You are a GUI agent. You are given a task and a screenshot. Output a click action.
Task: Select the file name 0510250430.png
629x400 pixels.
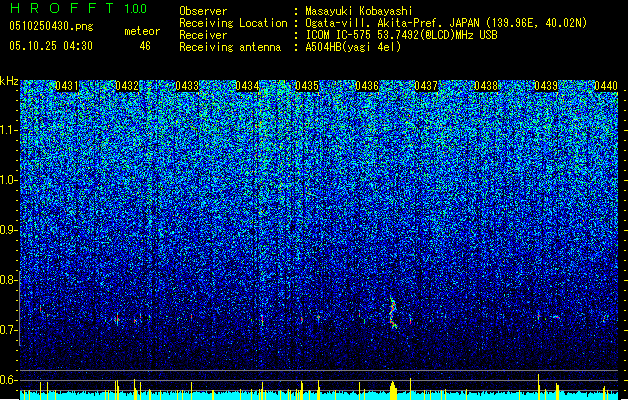tap(51, 26)
